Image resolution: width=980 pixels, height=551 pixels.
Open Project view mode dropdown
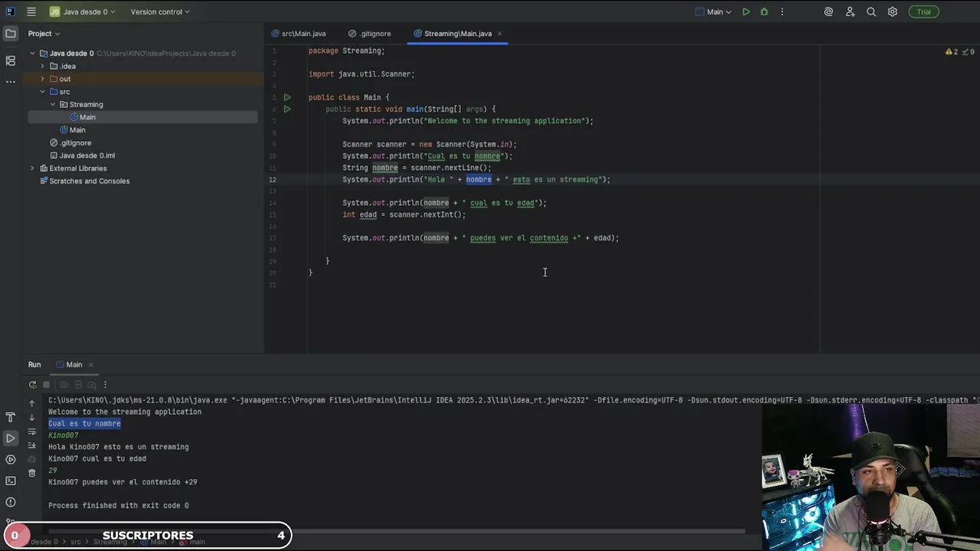tap(44, 33)
